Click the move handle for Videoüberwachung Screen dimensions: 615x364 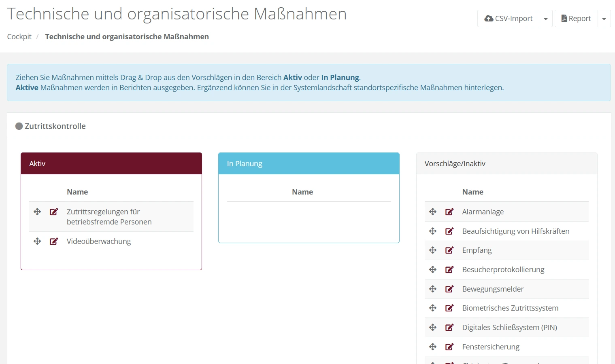tap(37, 241)
